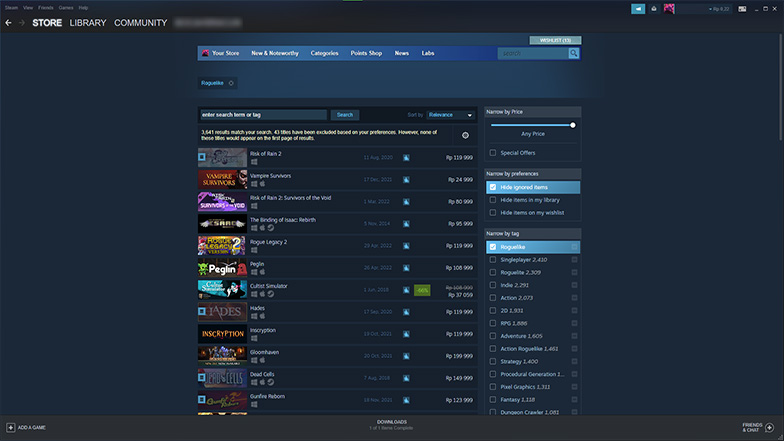Collapse the Narrow by Price section
Image resolution: width=784 pixels, height=441 pixels.
[532, 112]
